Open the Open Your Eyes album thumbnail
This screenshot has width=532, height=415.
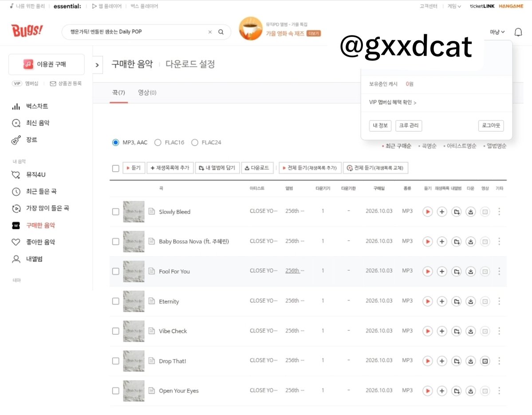point(134,391)
